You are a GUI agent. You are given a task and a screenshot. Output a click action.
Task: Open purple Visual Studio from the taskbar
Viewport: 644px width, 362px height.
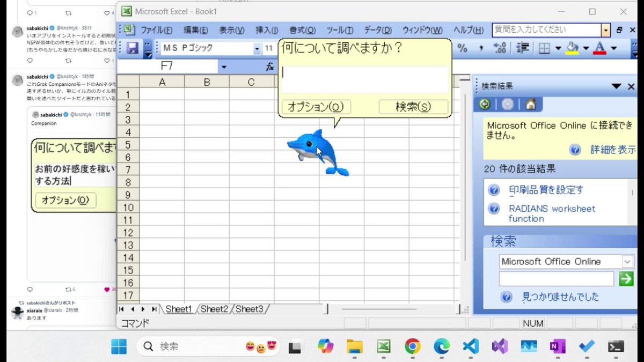tap(500, 346)
